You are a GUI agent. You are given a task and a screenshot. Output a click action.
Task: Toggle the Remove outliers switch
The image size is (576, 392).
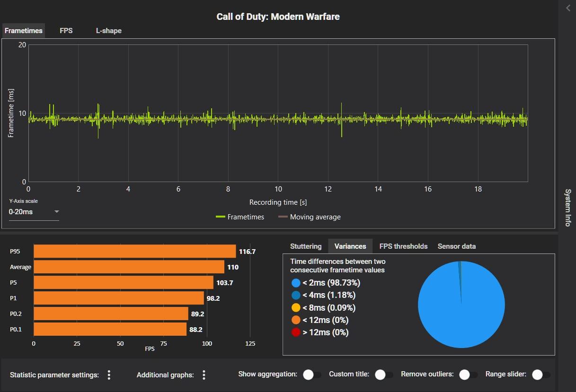click(x=468, y=375)
